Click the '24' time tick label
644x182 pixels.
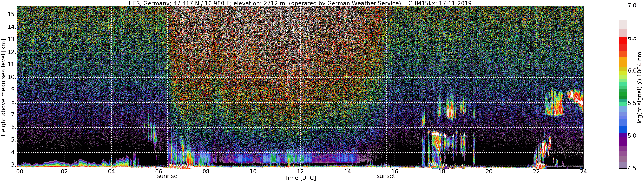(583, 172)
